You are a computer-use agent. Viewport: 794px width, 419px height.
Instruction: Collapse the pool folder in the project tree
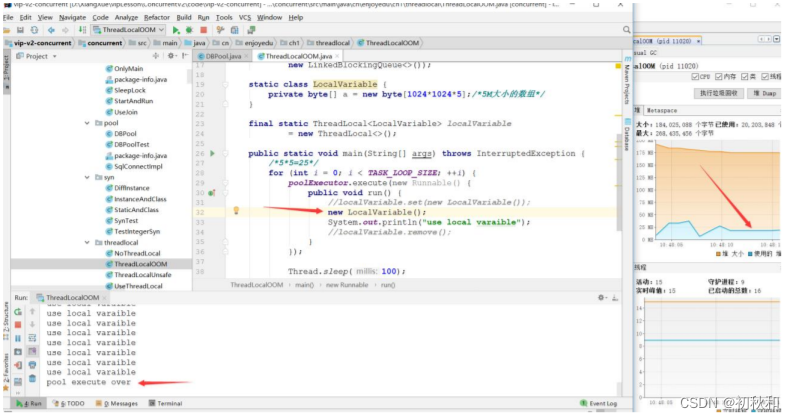(x=87, y=123)
